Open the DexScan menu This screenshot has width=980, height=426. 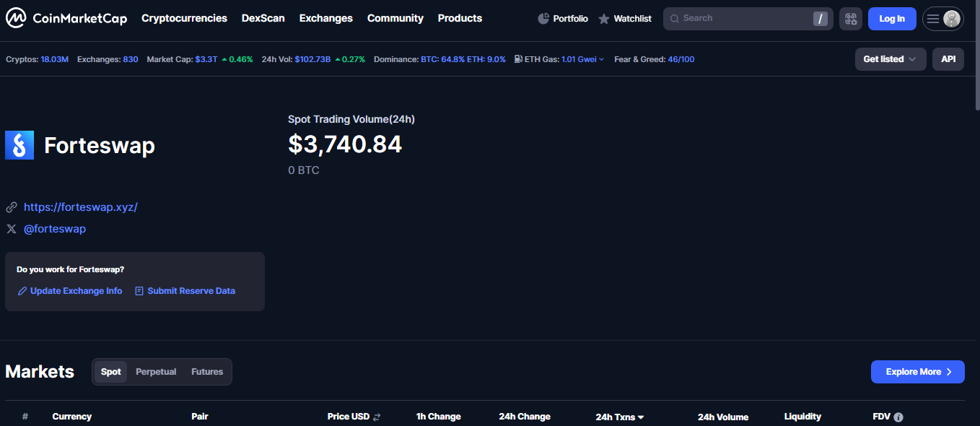tap(263, 18)
